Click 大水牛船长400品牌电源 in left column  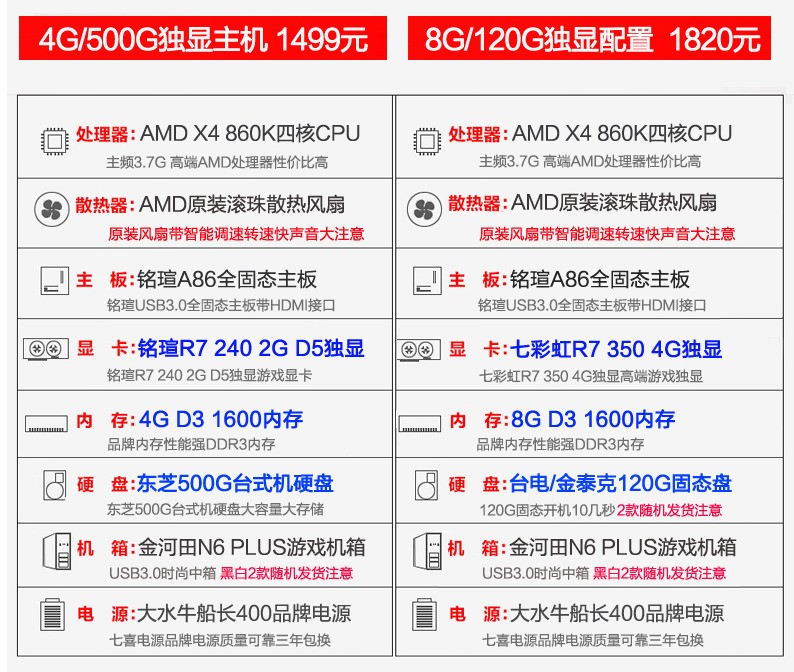[x=244, y=614]
